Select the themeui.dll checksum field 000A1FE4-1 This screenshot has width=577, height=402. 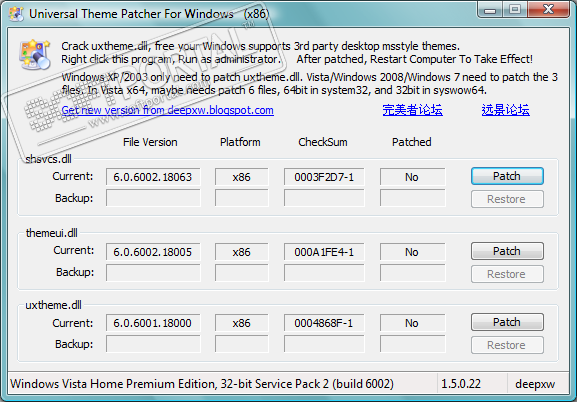coord(324,252)
